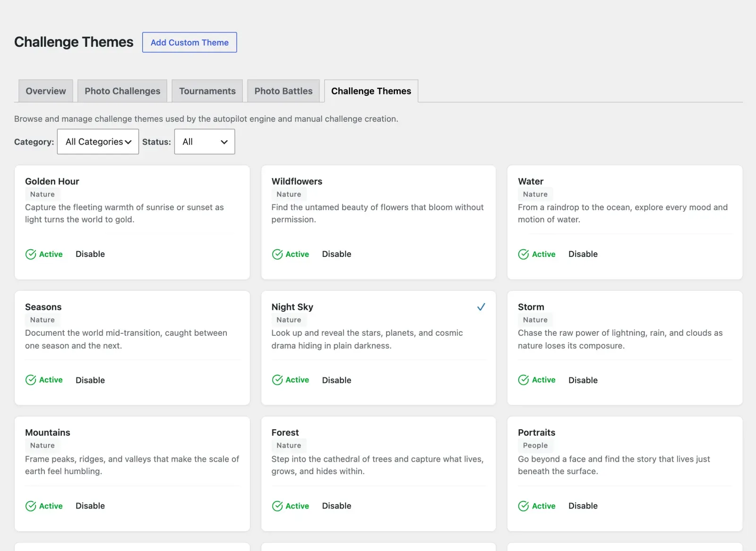Open the Photo Challenges tab
Viewport: 756px width, 551px height.
tap(122, 91)
